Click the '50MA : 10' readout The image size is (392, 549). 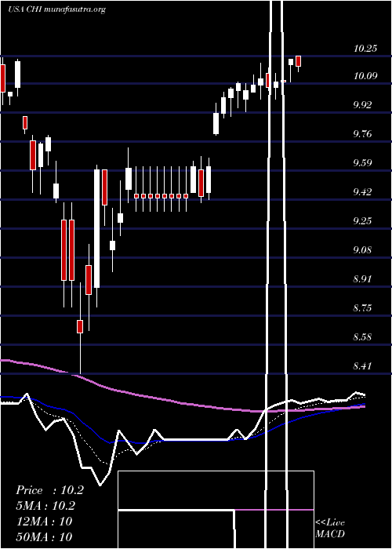(44, 536)
